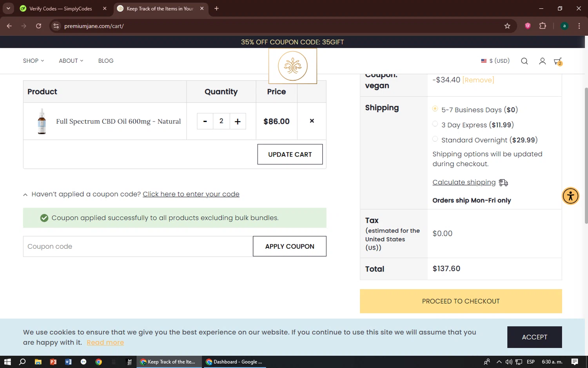Screen dimensions: 588x368
Task: Collapse coupon section chevron
Action: 25,195
